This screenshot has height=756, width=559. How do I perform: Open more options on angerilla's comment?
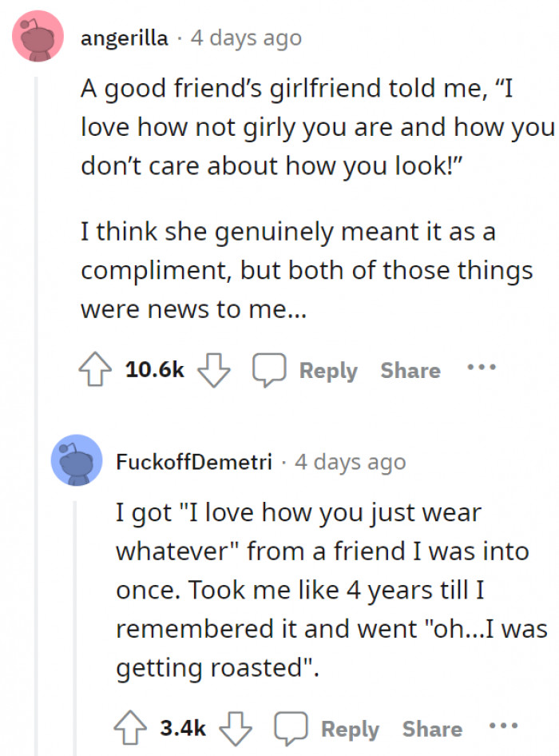(483, 369)
